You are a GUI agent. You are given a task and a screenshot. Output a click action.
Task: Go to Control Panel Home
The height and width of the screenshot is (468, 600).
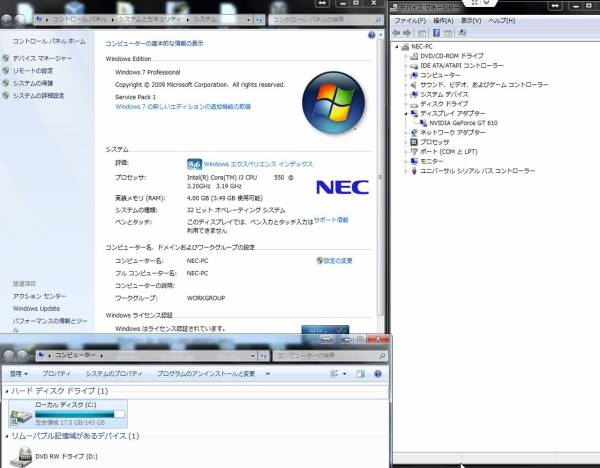pos(49,41)
